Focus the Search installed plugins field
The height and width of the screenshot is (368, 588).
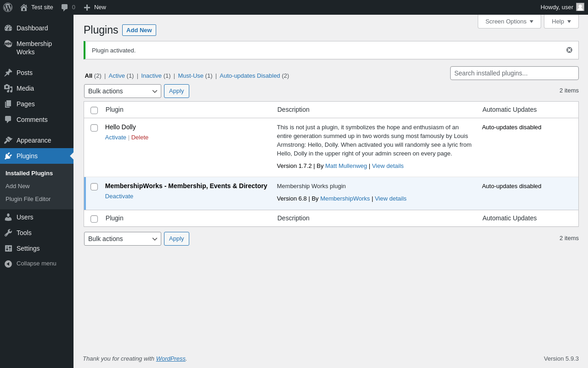[x=514, y=73]
